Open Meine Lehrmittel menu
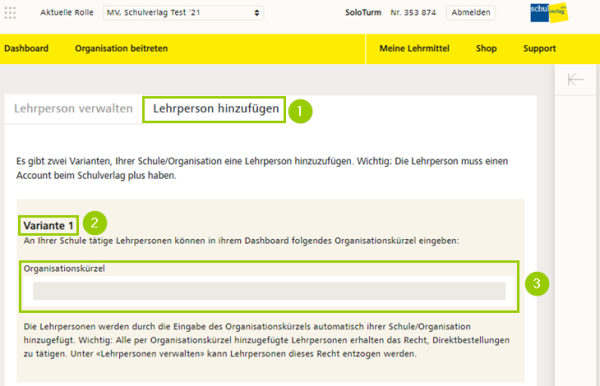The height and width of the screenshot is (386, 600). point(414,49)
